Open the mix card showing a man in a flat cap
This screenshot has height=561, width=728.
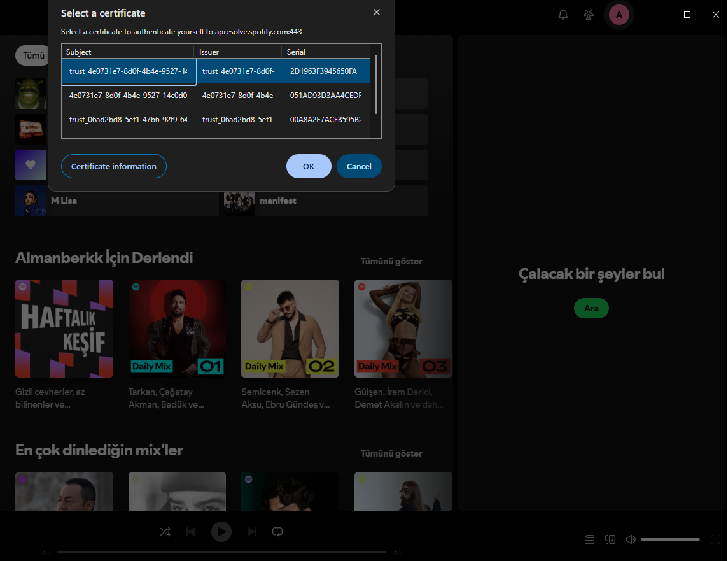click(x=178, y=492)
